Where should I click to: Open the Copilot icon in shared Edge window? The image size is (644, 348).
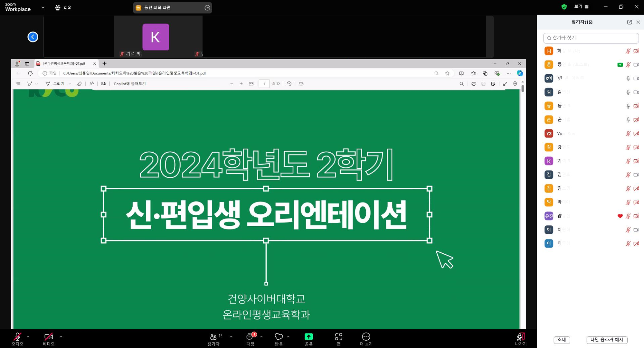pos(520,73)
